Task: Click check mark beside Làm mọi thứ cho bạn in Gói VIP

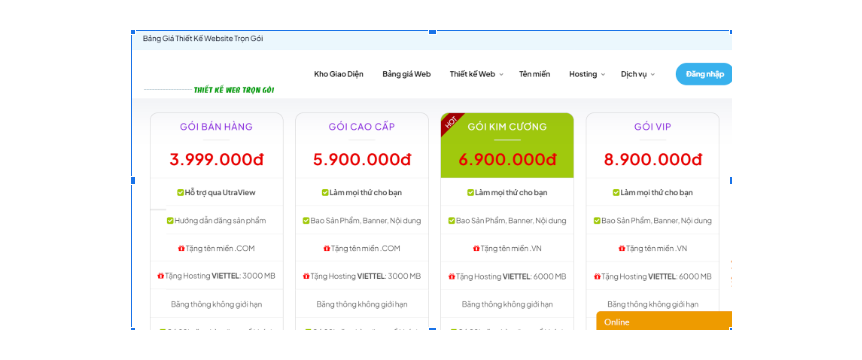Action: [616, 192]
